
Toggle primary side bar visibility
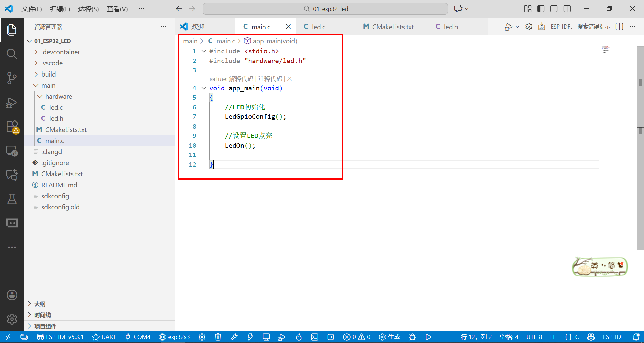click(x=541, y=9)
